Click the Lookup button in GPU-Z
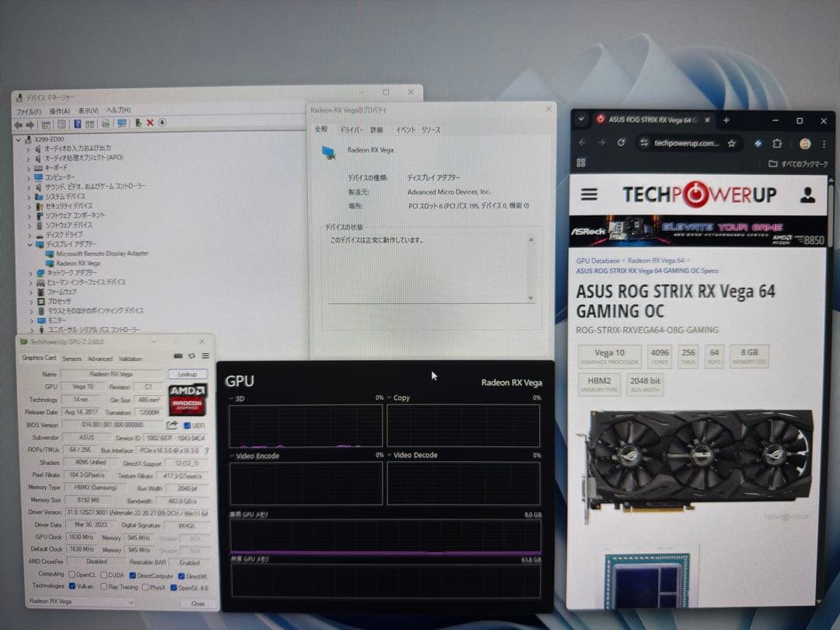 (x=188, y=373)
